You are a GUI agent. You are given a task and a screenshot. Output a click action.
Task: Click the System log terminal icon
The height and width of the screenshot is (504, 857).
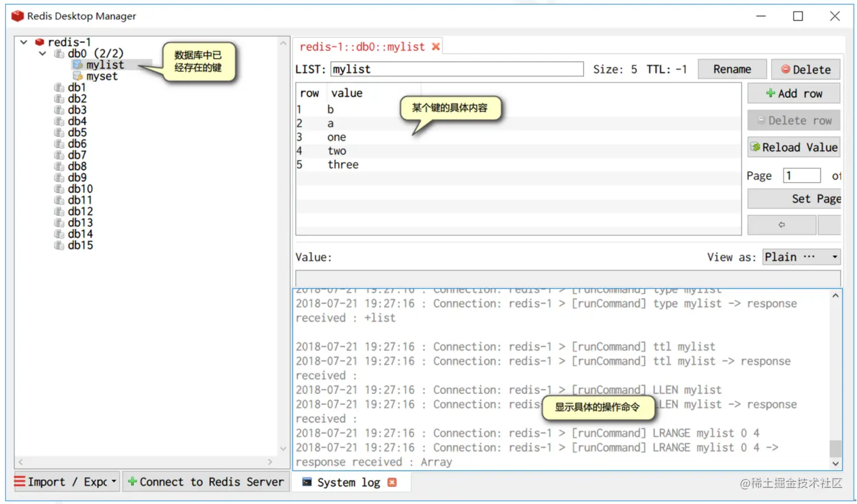307,482
